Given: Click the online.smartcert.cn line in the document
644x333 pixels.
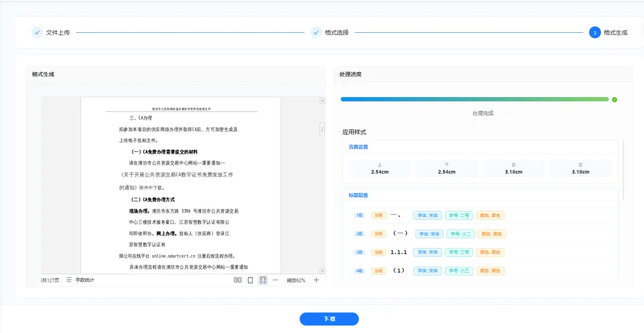Looking at the screenshot, I should click(x=177, y=256).
